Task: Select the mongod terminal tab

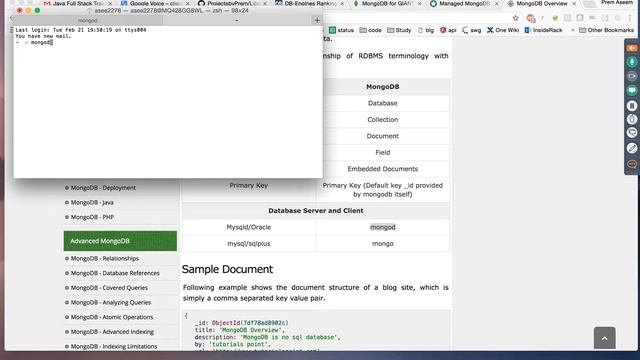Action: [87, 20]
